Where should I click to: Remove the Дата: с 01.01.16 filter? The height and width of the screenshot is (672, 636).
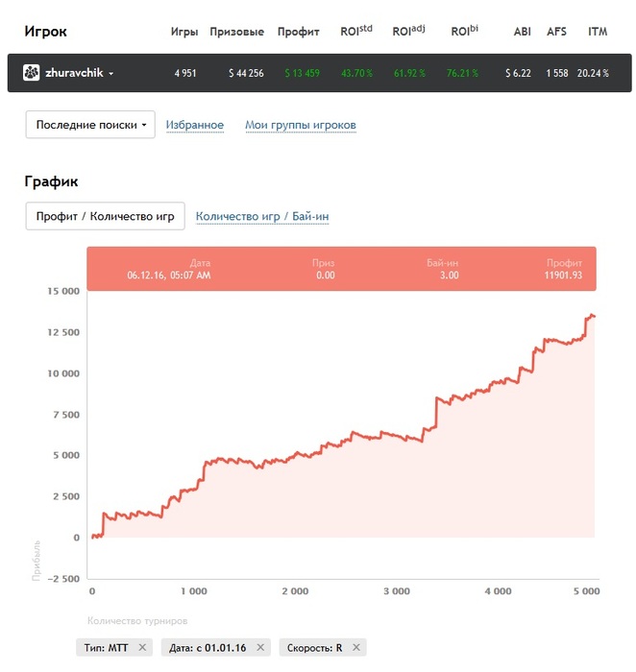coord(260,647)
